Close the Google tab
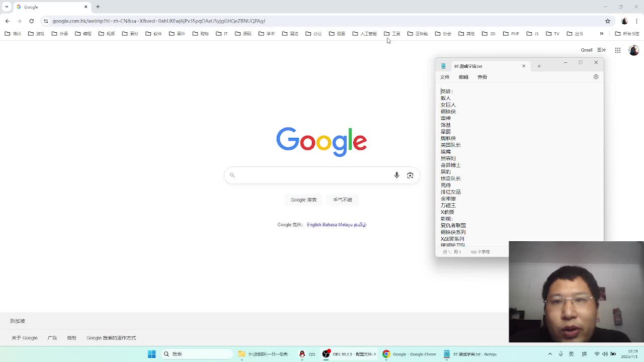 86,7
